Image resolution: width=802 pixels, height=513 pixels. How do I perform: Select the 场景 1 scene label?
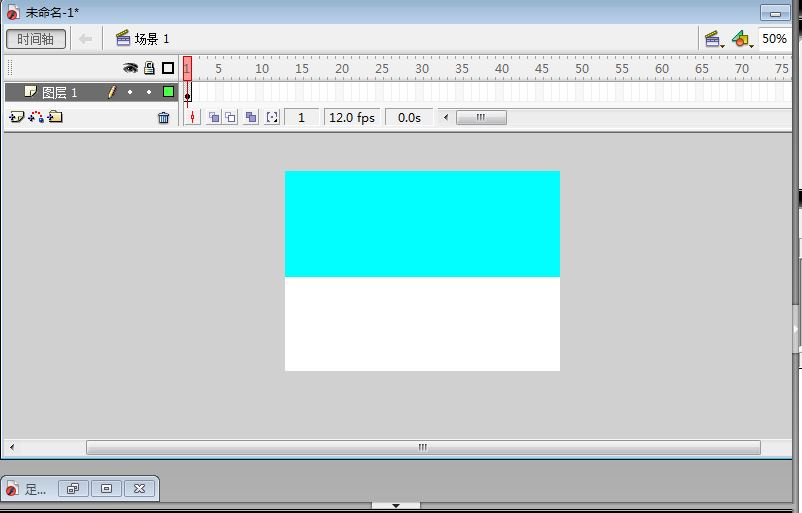click(x=151, y=39)
